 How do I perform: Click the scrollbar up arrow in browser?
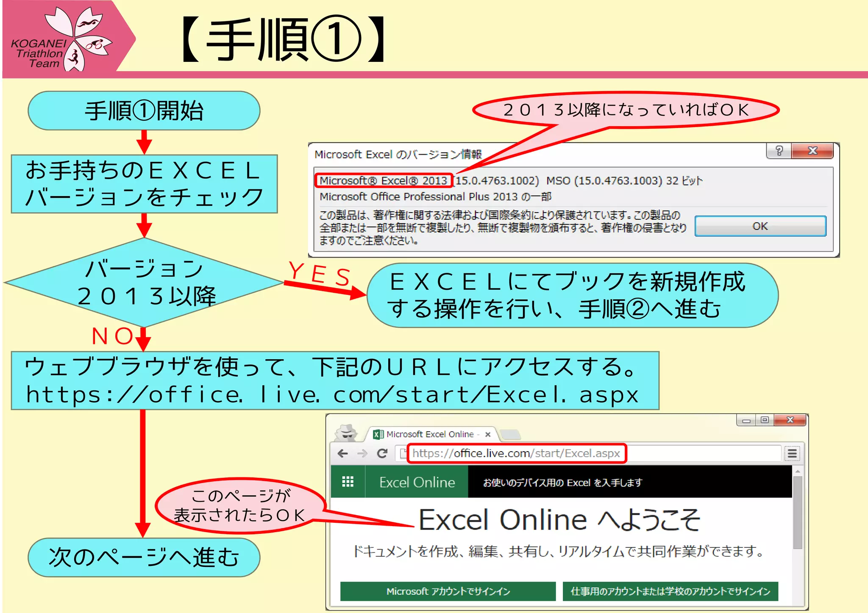click(798, 471)
